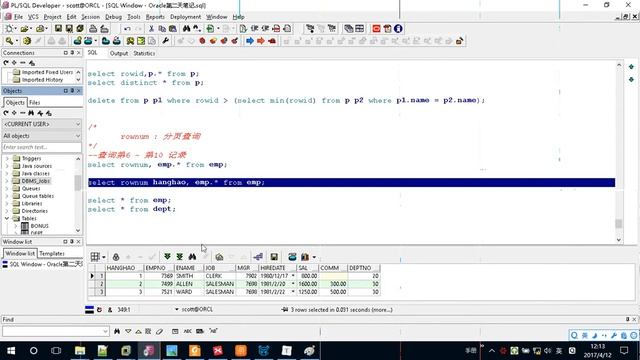Open the Find text combo box dropdown
Viewport: 640px width, 360px height.
tap(106, 331)
